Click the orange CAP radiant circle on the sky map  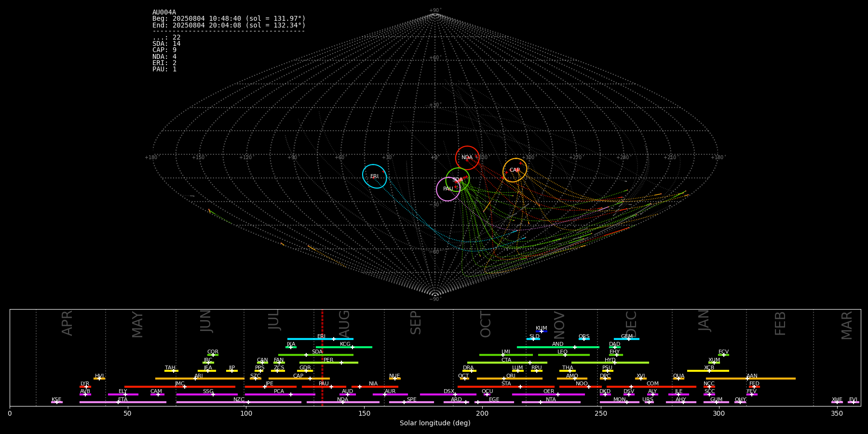click(515, 170)
